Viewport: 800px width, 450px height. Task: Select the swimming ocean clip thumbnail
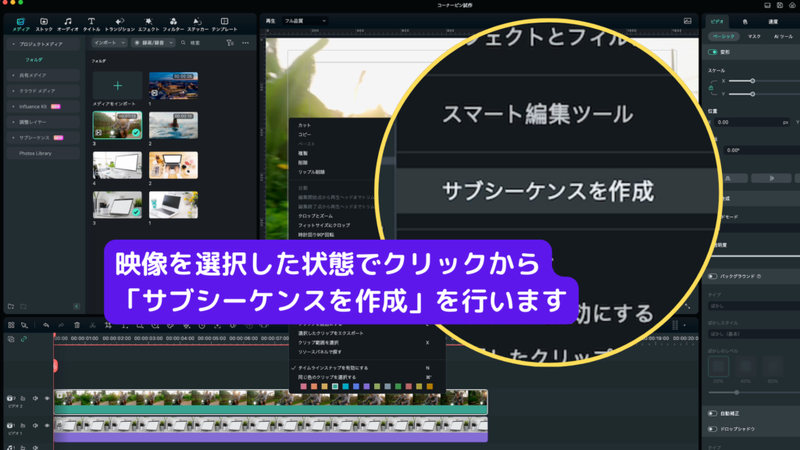coord(173,125)
